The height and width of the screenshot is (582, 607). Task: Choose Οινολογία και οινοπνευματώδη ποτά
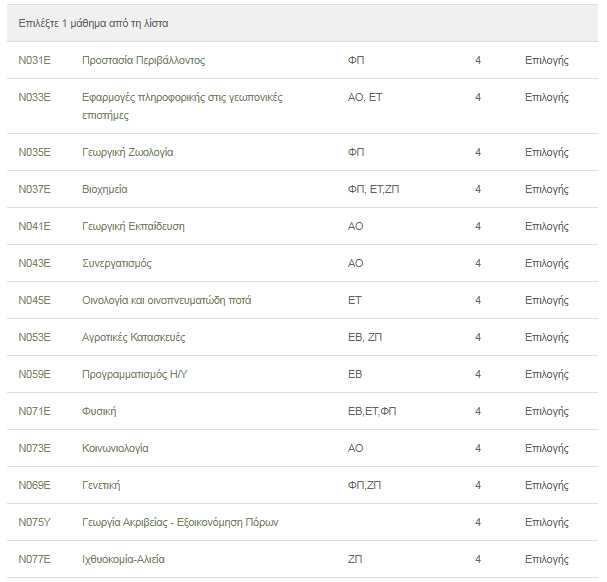(166, 300)
